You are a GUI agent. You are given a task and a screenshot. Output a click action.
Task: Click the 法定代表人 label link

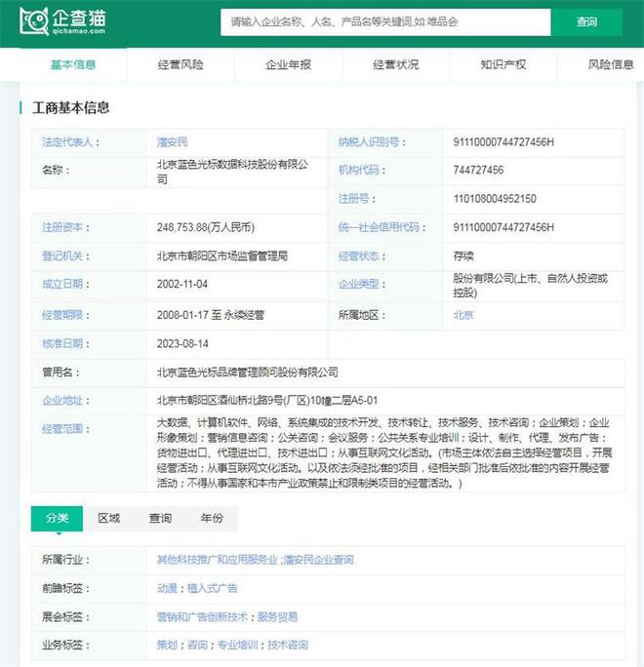coord(67,142)
